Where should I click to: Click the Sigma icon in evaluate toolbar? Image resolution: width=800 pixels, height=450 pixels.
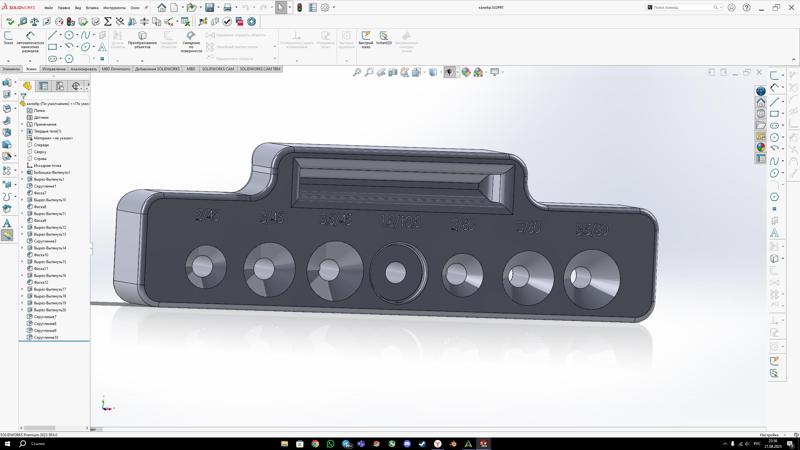108,21
